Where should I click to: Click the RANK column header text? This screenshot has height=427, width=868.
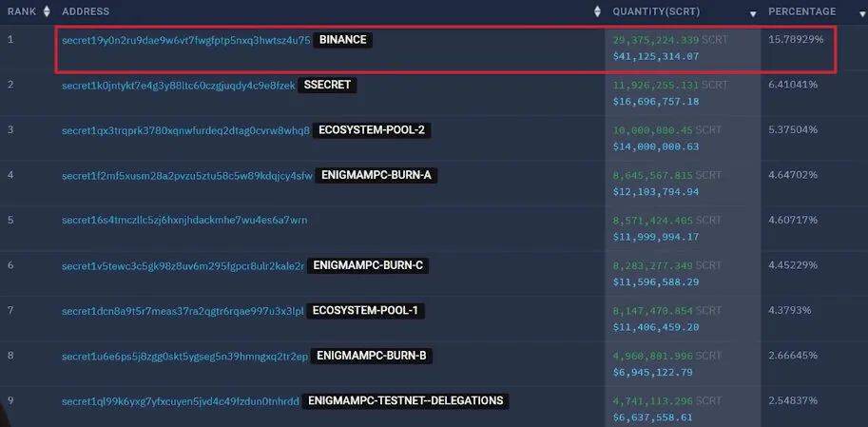(x=22, y=11)
